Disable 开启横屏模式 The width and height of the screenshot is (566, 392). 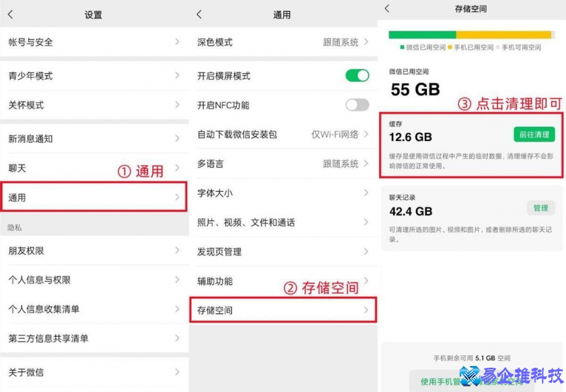click(x=357, y=76)
